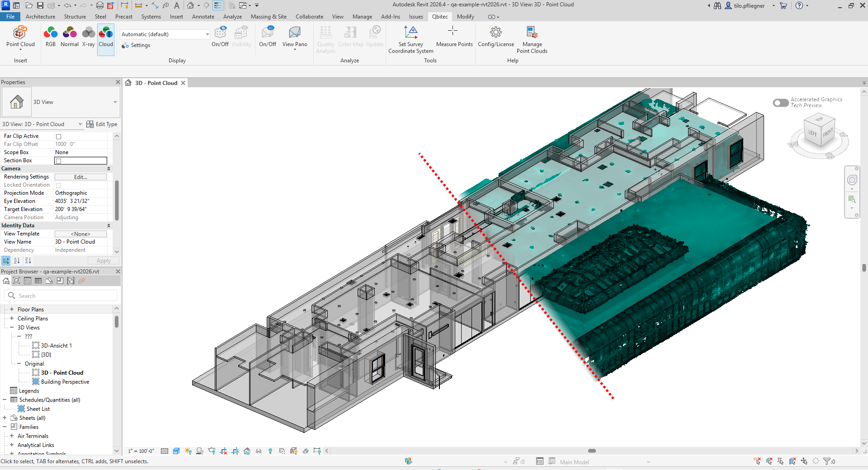The width and height of the screenshot is (868, 470).
Task: Click the print icon in quick access toolbar
Action: (x=99, y=5)
